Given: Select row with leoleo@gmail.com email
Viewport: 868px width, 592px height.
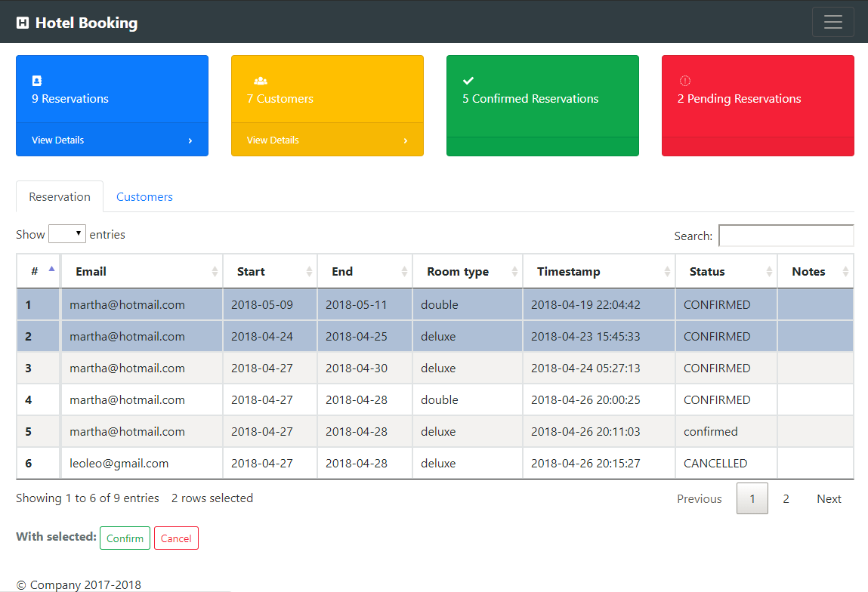Looking at the screenshot, I should coord(435,463).
